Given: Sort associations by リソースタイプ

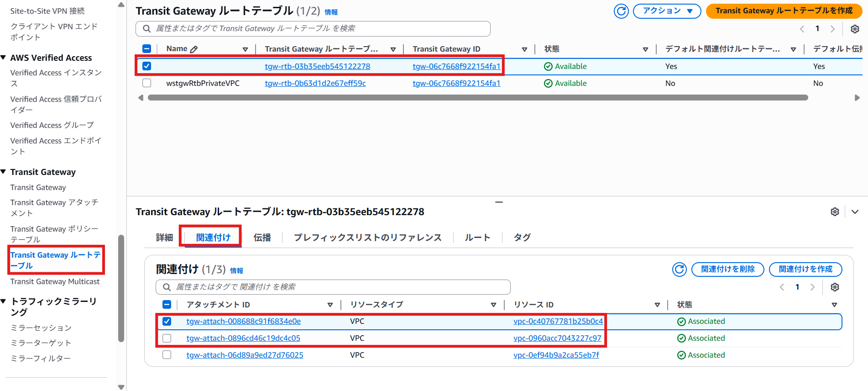Looking at the screenshot, I should click(x=493, y=305).
